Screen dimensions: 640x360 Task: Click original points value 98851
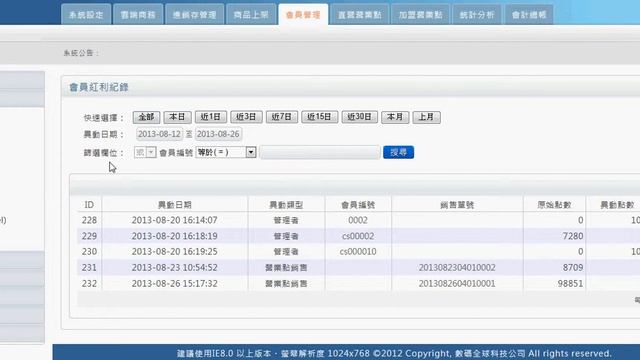pyautogui.click(x=570, y=284)
